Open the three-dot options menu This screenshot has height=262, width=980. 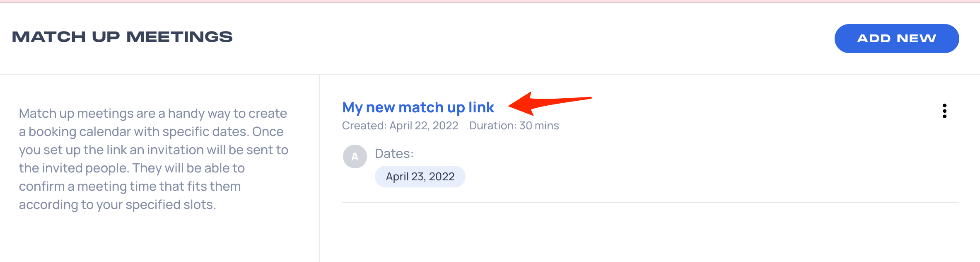coord(944,111)
